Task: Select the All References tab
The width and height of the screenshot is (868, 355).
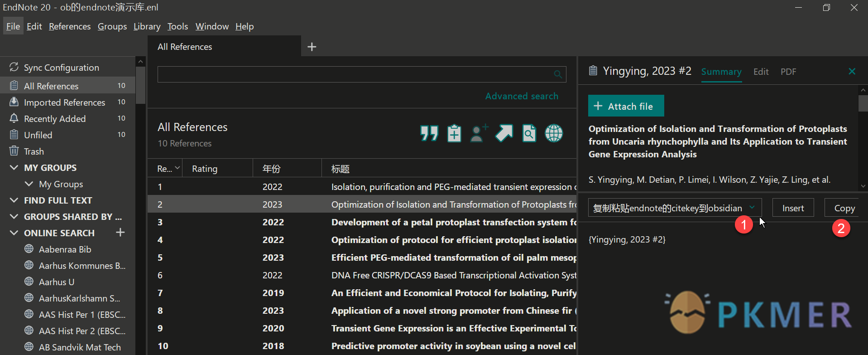Action: pyautogui.click(x=224, y=47)
